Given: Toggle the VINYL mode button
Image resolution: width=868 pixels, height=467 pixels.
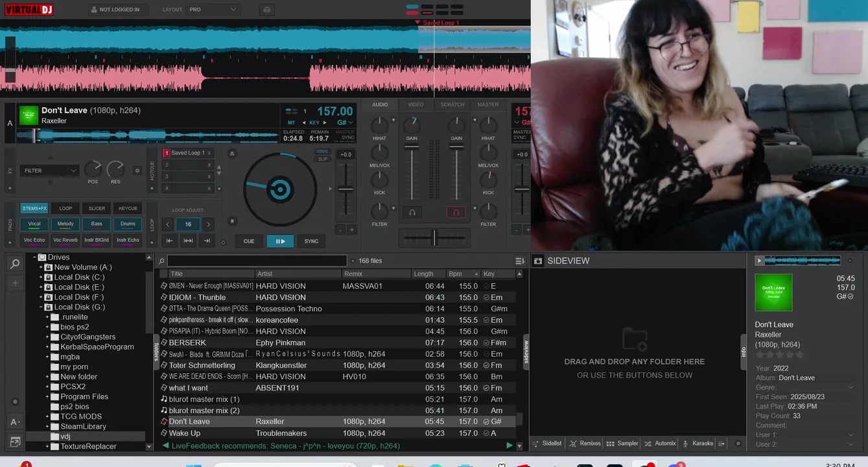Looking at the screenshot, I should point(322,151).
